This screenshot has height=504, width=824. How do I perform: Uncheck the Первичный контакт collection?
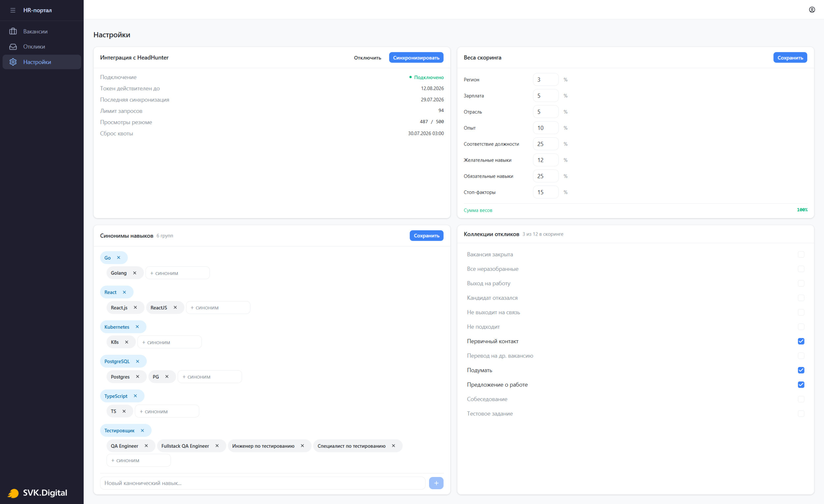pyautogui.click(x=801, y=341)
